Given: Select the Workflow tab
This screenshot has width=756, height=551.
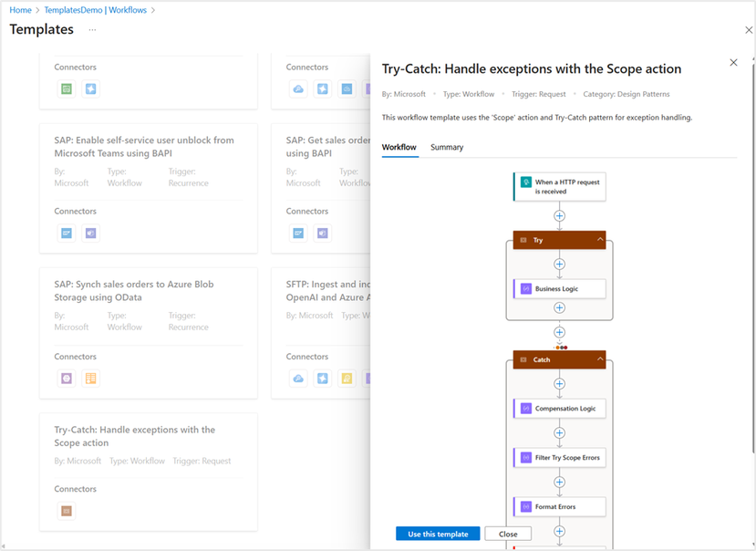Looking at the screenshot, I should click(399, 147).
